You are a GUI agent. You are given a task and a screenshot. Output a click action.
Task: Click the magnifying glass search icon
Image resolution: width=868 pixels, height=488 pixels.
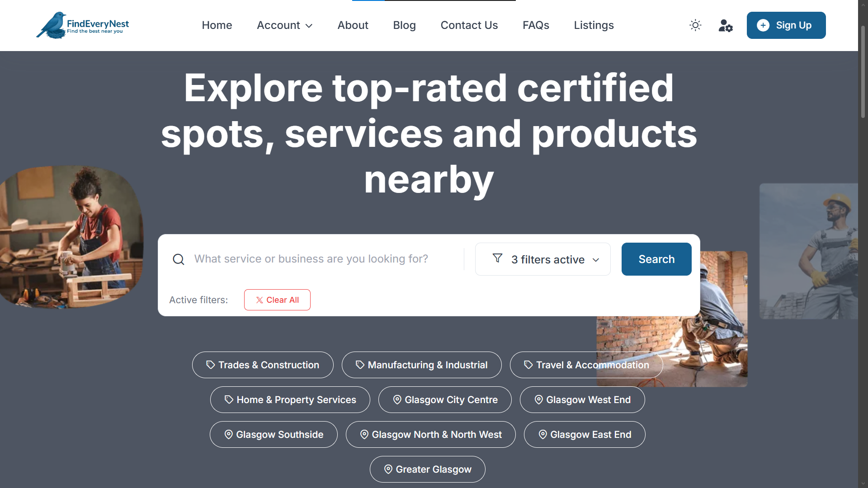[178, 259]
